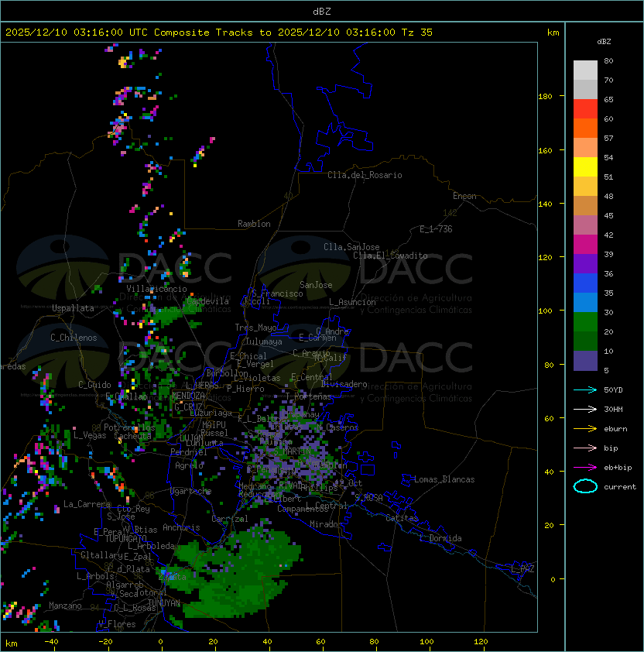Image resolution: width=644 pixels, height=652 pixels.
Task: Select the purple 39-36 dBZ color swatch
Action: coord(585,264)
